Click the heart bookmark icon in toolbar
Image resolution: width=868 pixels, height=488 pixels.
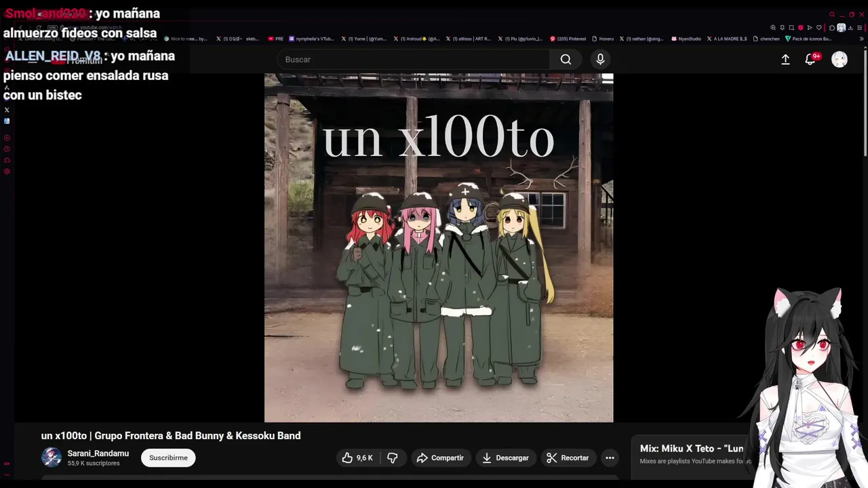(x=818, y=28)
